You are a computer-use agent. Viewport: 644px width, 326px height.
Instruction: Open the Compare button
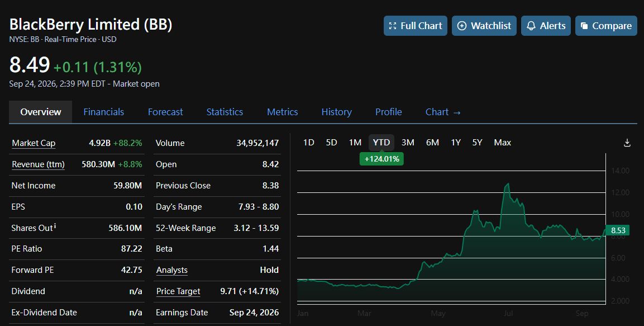click(606, 26)
